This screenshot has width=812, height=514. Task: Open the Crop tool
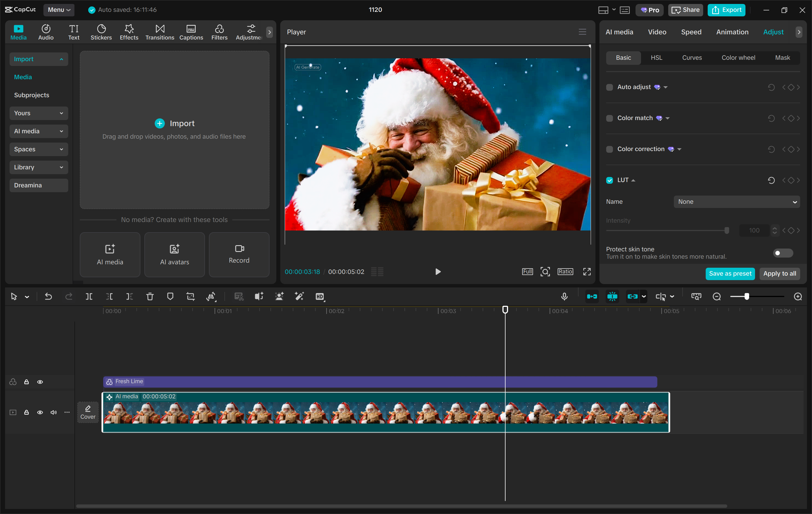(190, 297)
